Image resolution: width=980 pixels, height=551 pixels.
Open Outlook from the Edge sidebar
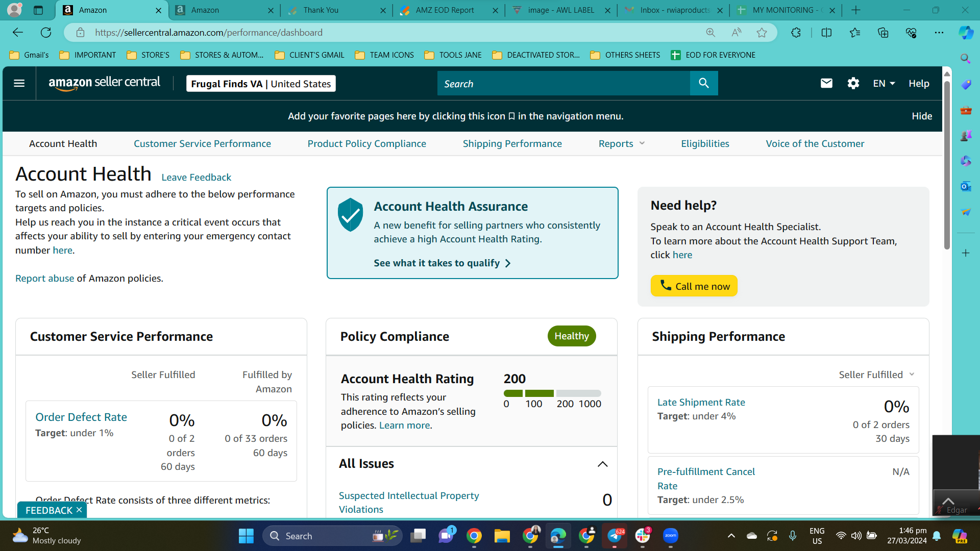(x=966, y=186)
